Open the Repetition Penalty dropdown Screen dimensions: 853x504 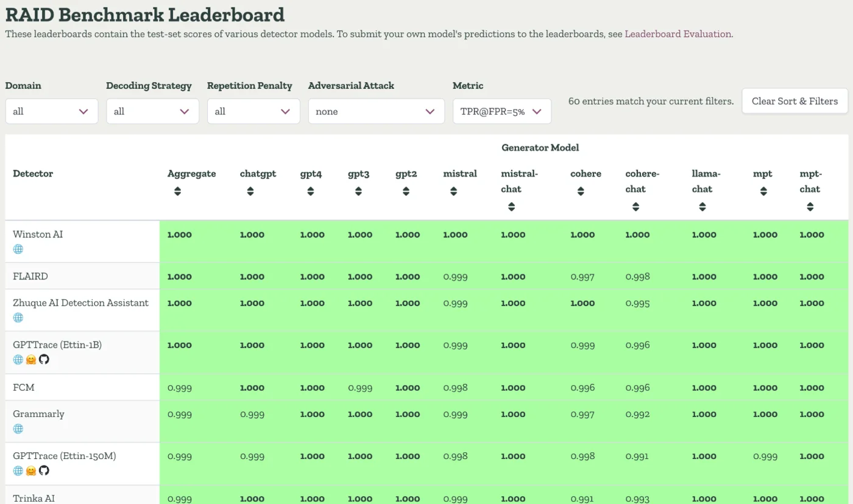tap(253, 111)
